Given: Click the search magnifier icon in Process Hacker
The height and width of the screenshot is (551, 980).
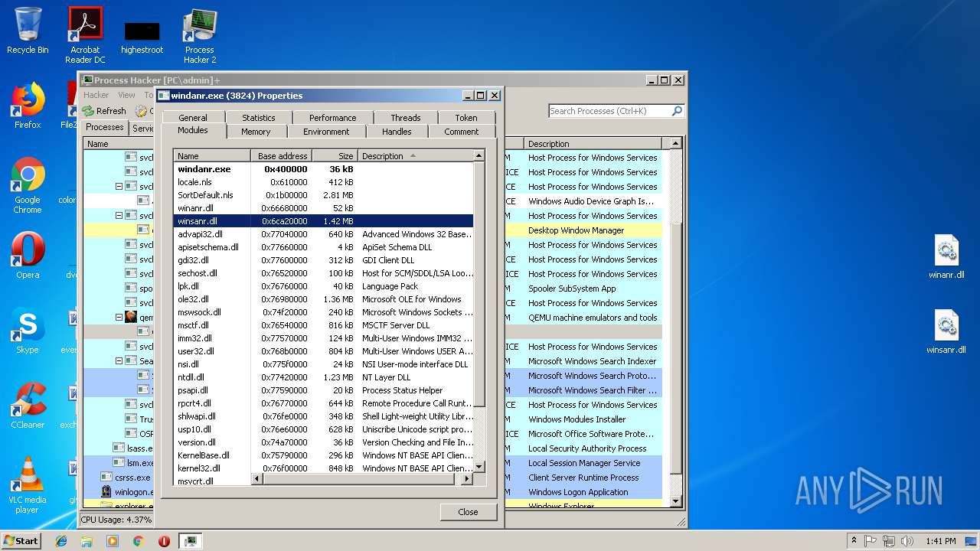Looking at the screenshot, I should 676,111.
